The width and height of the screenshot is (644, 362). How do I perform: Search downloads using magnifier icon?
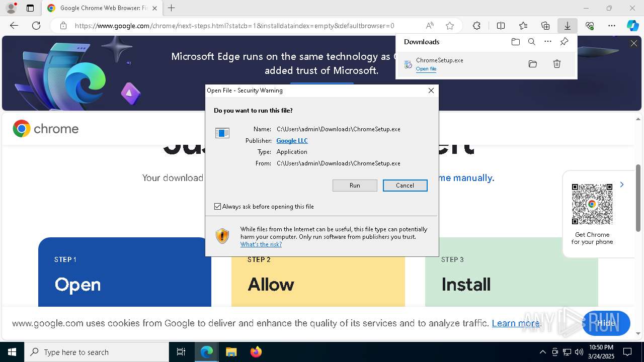(532, 42)
